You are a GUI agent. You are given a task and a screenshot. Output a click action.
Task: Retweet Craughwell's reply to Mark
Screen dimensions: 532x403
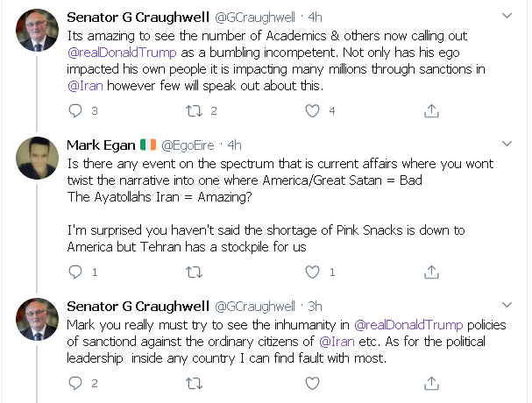click(195, 384)
